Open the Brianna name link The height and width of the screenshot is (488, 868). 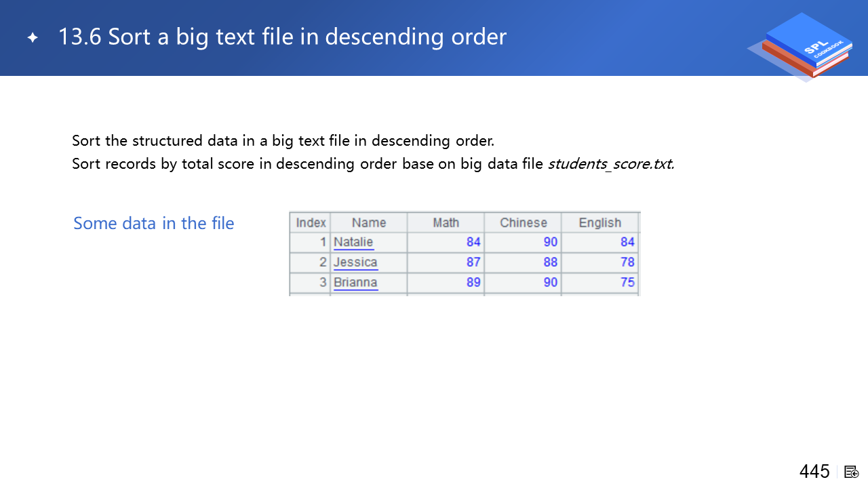[x=355, y=283]
